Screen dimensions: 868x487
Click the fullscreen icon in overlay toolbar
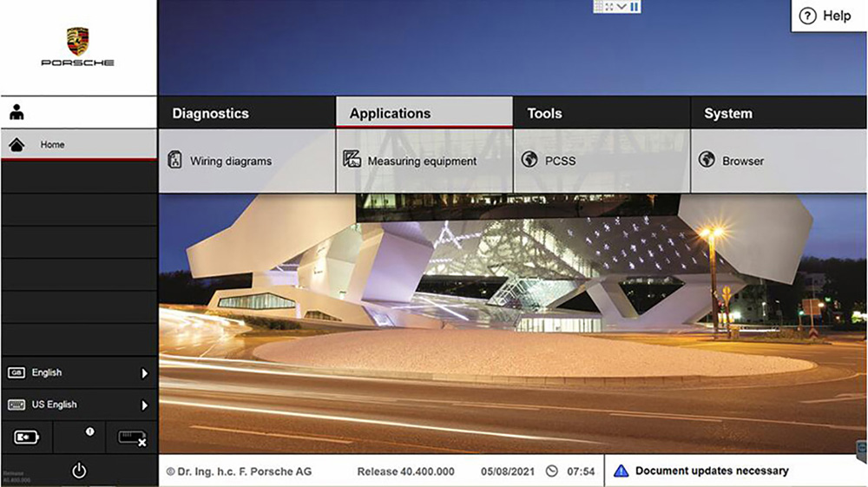[x=609, y=7]
